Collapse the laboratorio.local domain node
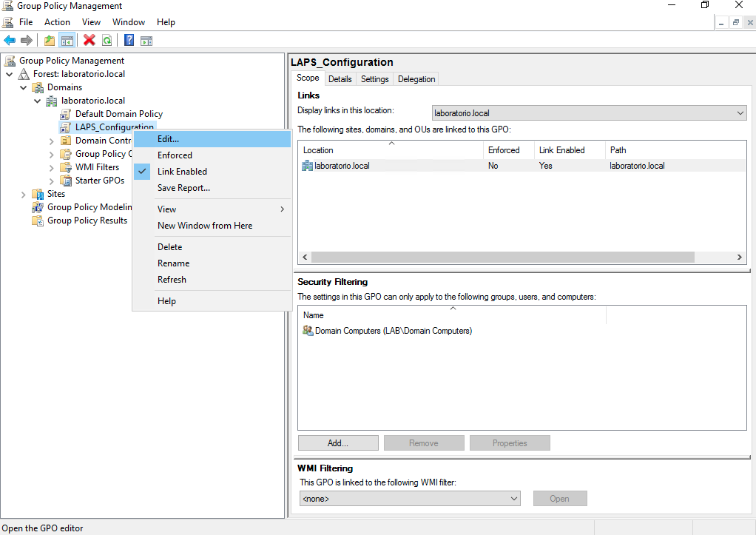This screenshot has width=756, height=535. coord(37,101)
